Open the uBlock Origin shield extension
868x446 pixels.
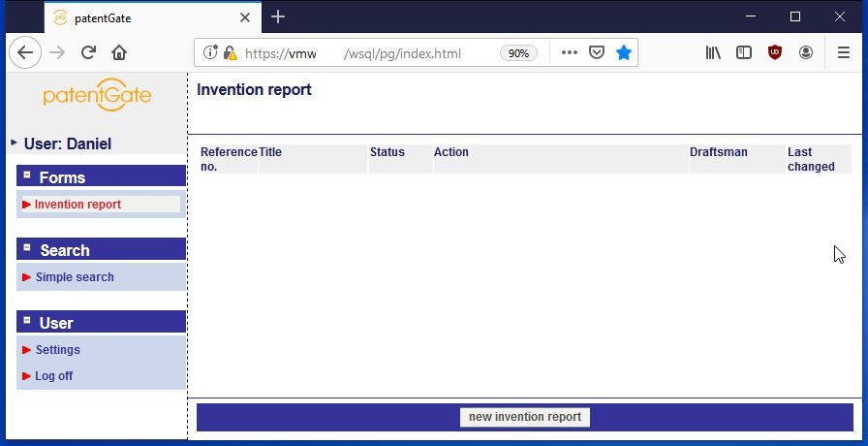pyautogui.click(x=775, y=52)
